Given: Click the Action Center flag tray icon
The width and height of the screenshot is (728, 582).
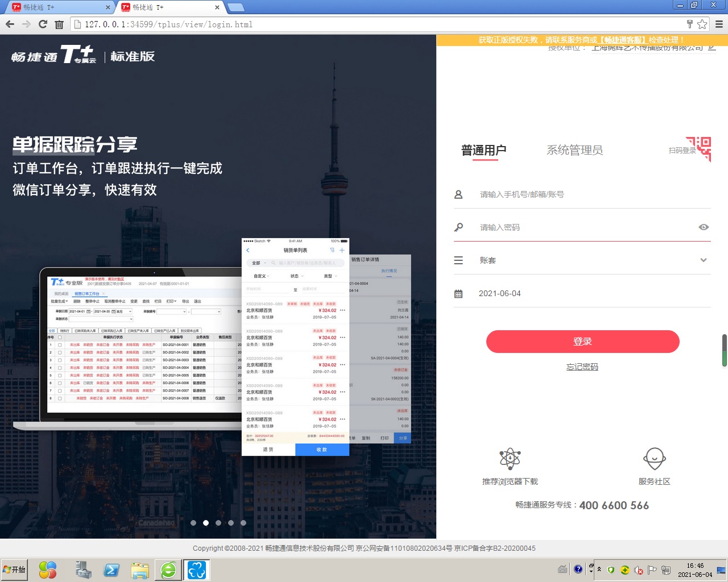Looking at the screenshot, I should 652,570.
